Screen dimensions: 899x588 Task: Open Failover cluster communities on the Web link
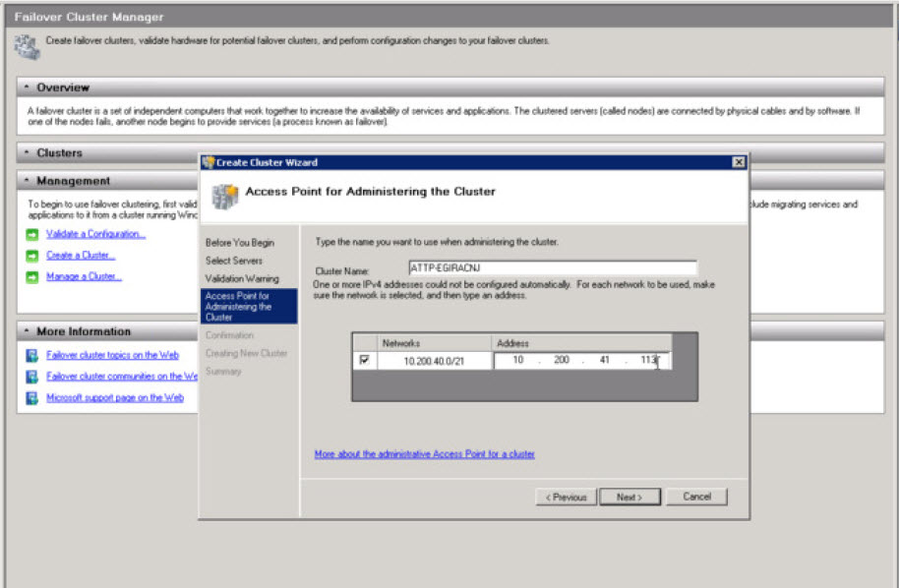pos(122,376)
